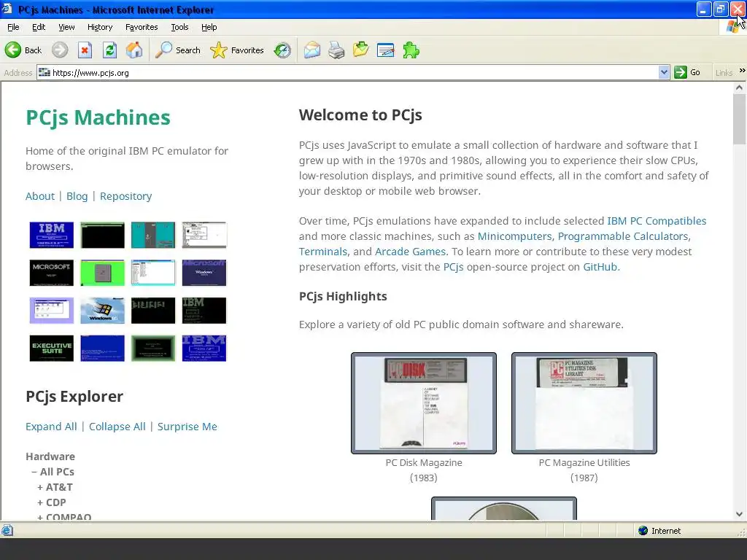Open the MICROSOFT black screen thumbnail
Image resolution: width=747 pixels, height=560 pixels.
[x=52, y=273]
